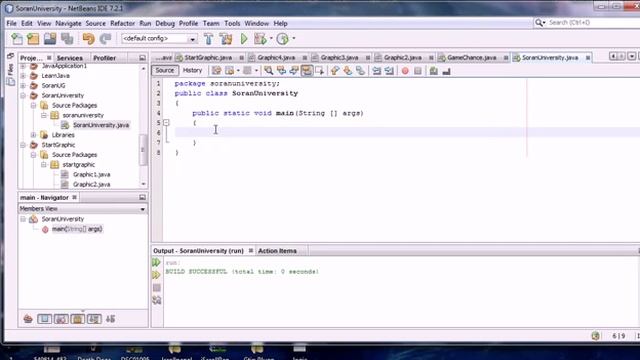Click the Next Bookmark icon
The width and height of the screenshot is (640, 360).
point(348,71)
